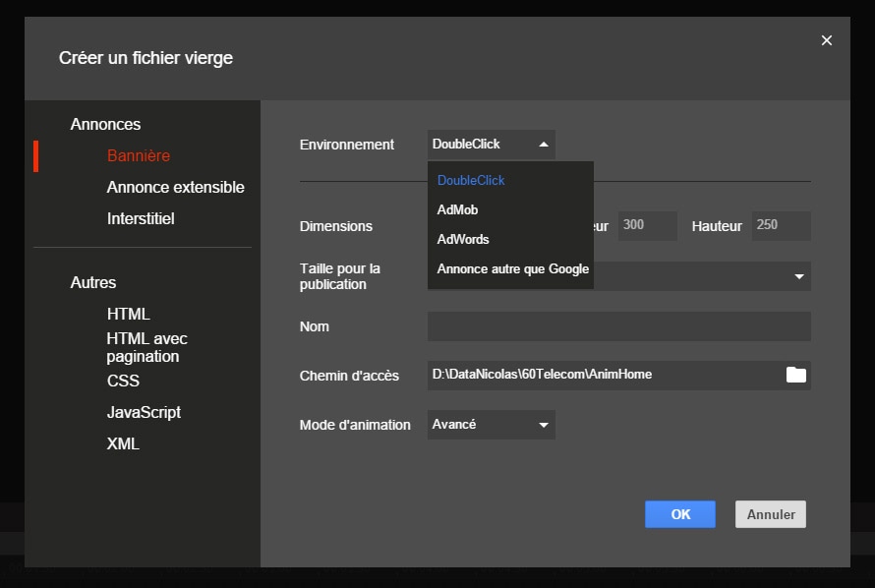Screen dimensions: 875x588
Task: Focus the Hauteur 250 field
Action: 782,225
